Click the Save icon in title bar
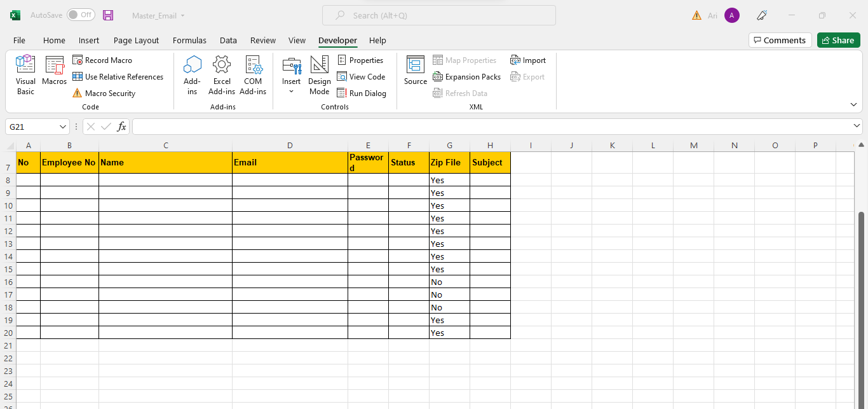 pos(108,15)
